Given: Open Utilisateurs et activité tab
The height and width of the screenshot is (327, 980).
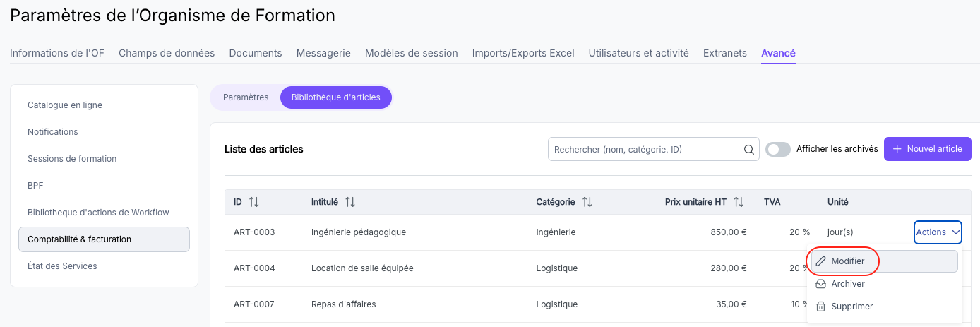Looking at the screenshot, I should [x=639, y=53].
